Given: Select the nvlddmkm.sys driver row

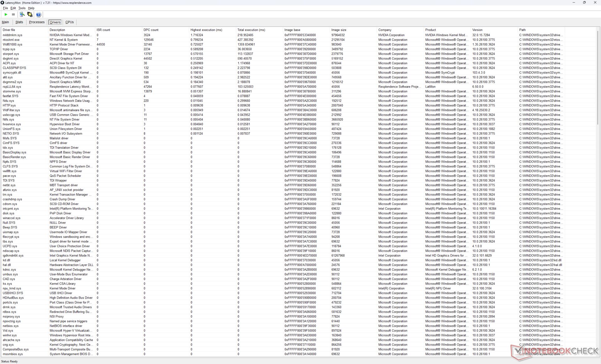Looking at the screenshot, I should (x=13, y=35).
